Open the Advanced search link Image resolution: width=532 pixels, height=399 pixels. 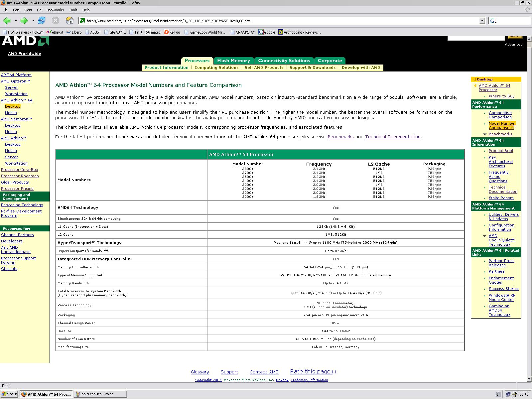(514, 45)
